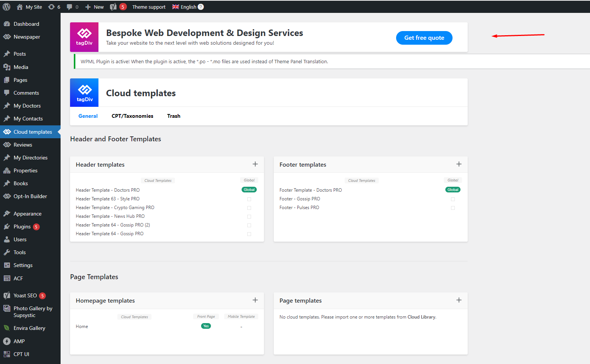Switch to the General tab

88,116
